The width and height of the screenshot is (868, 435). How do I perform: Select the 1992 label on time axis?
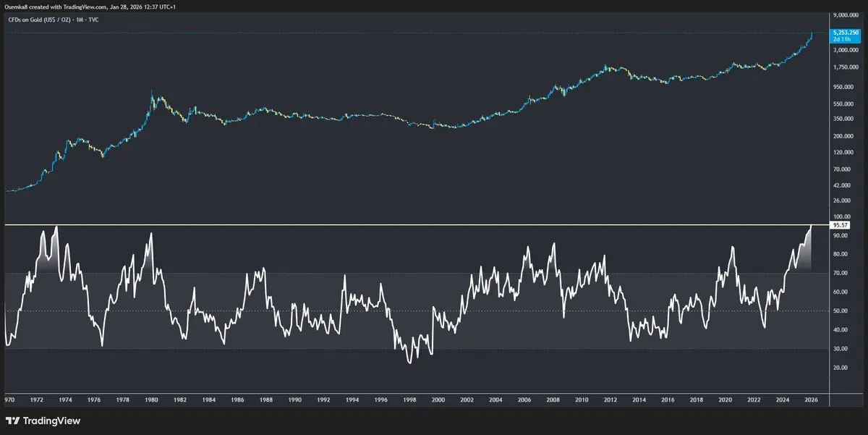pyautogui.click(x=323, y=399)
